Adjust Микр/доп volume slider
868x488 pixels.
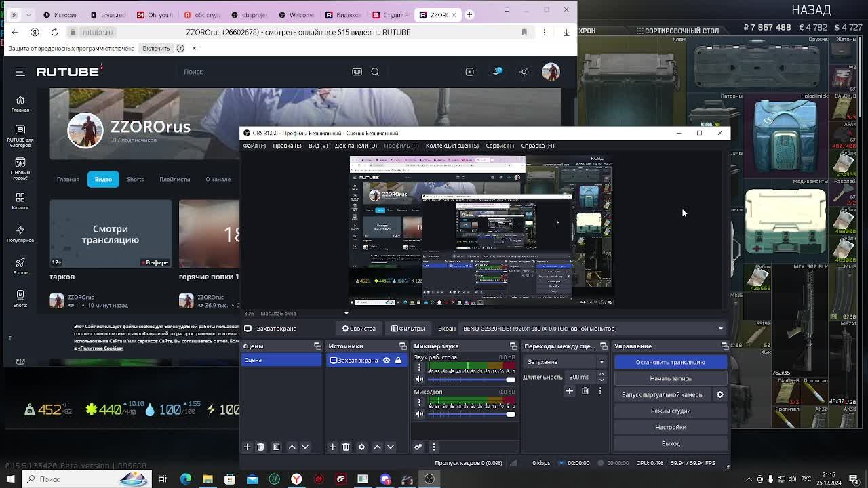click(x=471, y=414)
